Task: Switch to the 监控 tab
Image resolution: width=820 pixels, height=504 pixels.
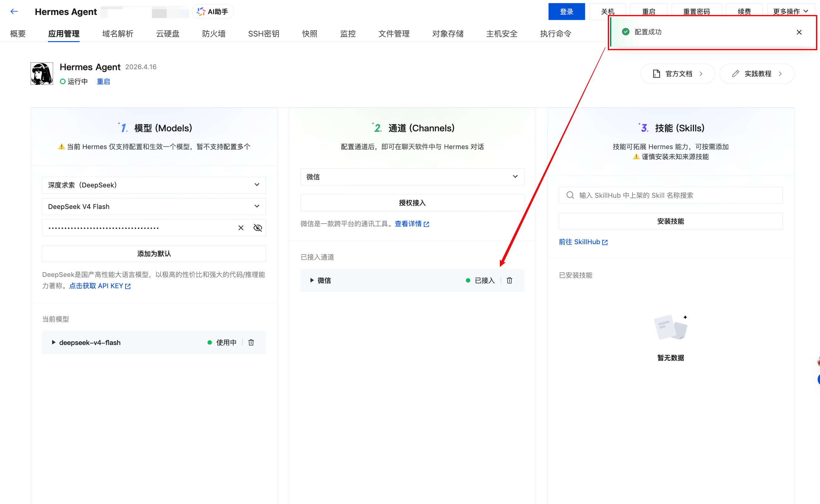Action: (348, 34)
